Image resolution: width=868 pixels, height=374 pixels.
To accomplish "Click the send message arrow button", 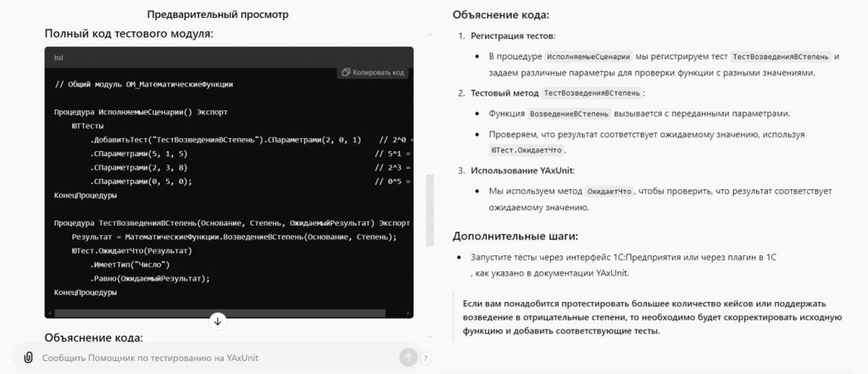I will coord(408,358).
